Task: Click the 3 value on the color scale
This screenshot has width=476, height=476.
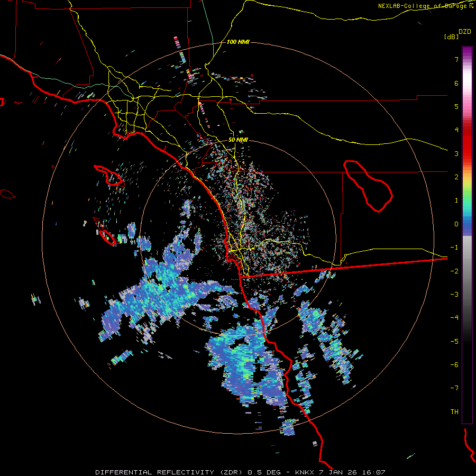Action: [x=456, y=153]
